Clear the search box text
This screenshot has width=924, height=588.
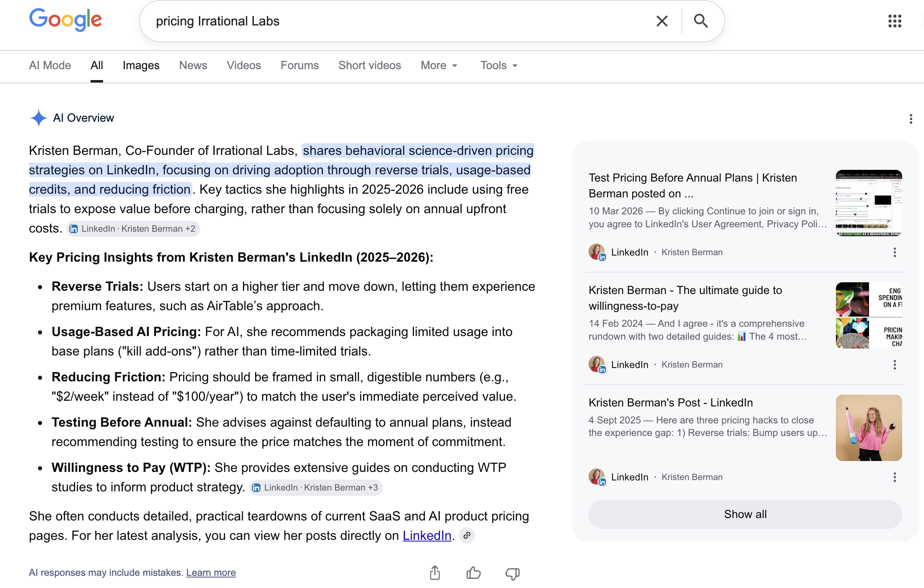tap(662, 21)
